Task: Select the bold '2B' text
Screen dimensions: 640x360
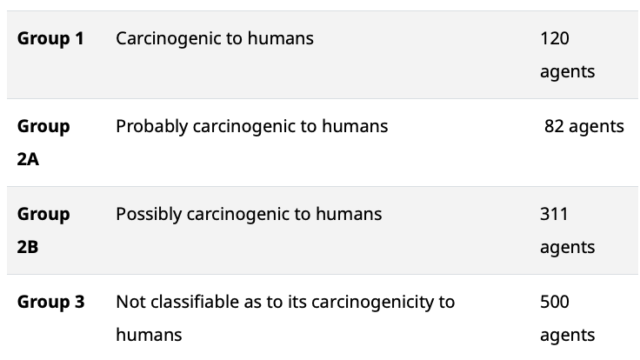Action: pyautogui.click(x=28, y=247)
